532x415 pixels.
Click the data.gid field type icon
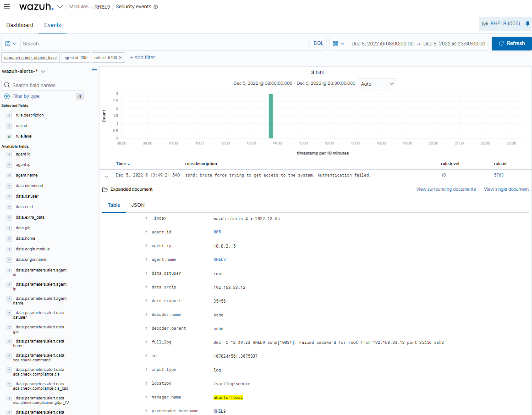[9, 228]
